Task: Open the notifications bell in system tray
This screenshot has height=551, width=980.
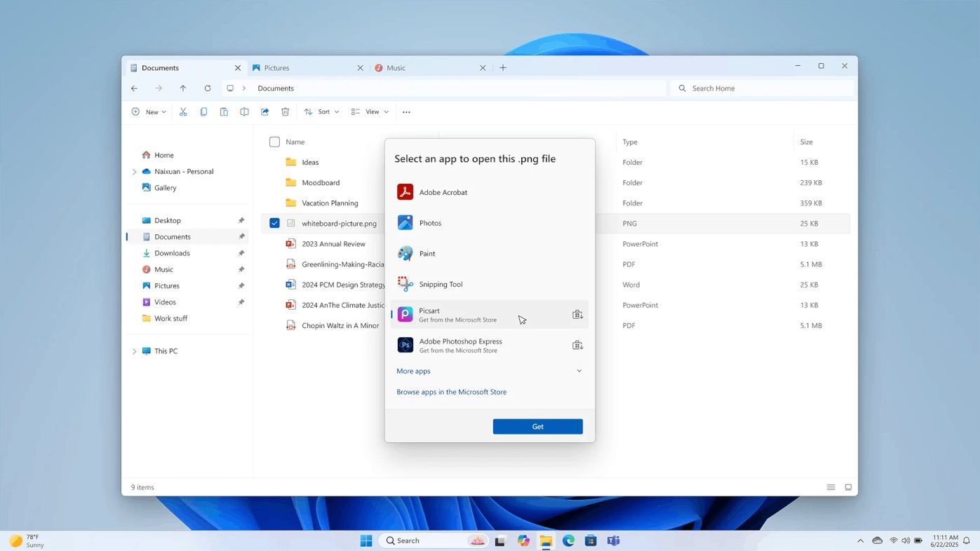Action: pyautogui.click(x=967, y=540)
